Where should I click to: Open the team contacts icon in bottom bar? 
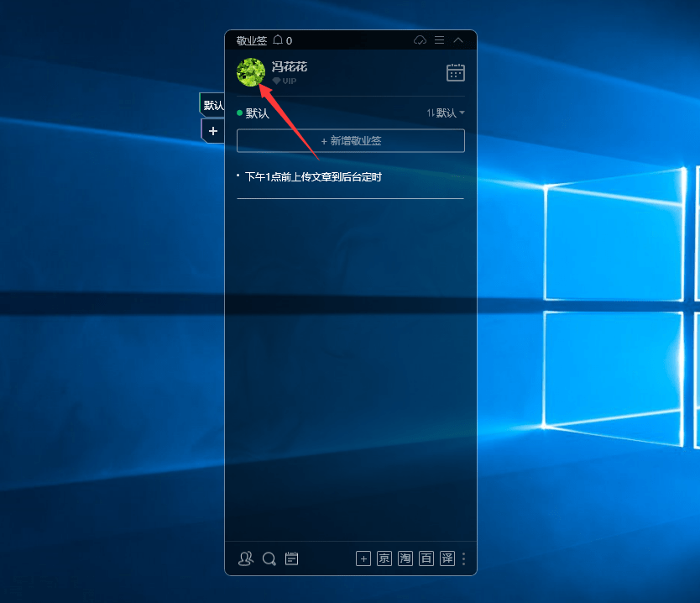click(x=246, y=558)
